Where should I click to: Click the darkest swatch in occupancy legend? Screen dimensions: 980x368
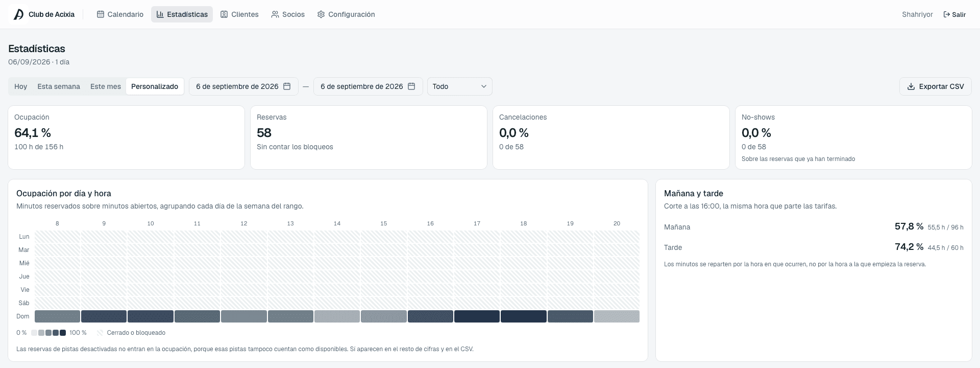(x=63, y=333)
